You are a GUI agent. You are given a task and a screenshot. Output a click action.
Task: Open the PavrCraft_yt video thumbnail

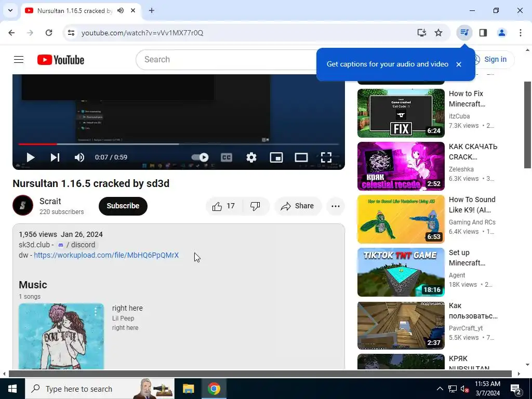(401, 325)
